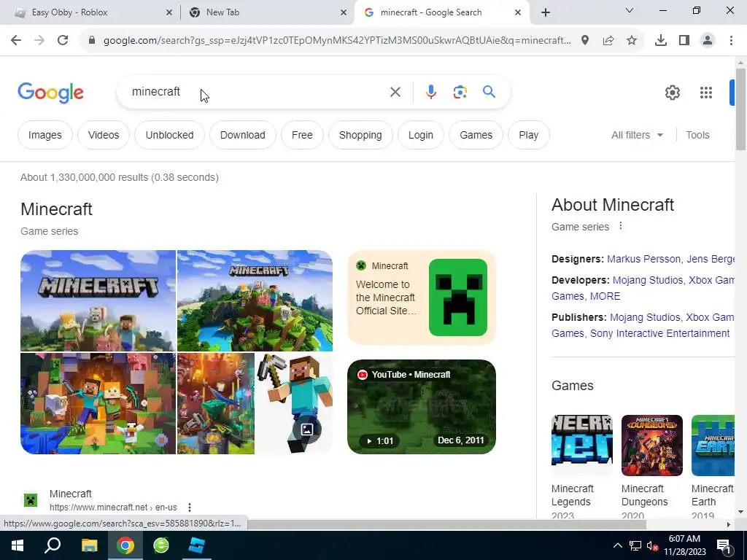Expand All filters dropdown
The height and width of the screenshot is (560, 747).
637,135
